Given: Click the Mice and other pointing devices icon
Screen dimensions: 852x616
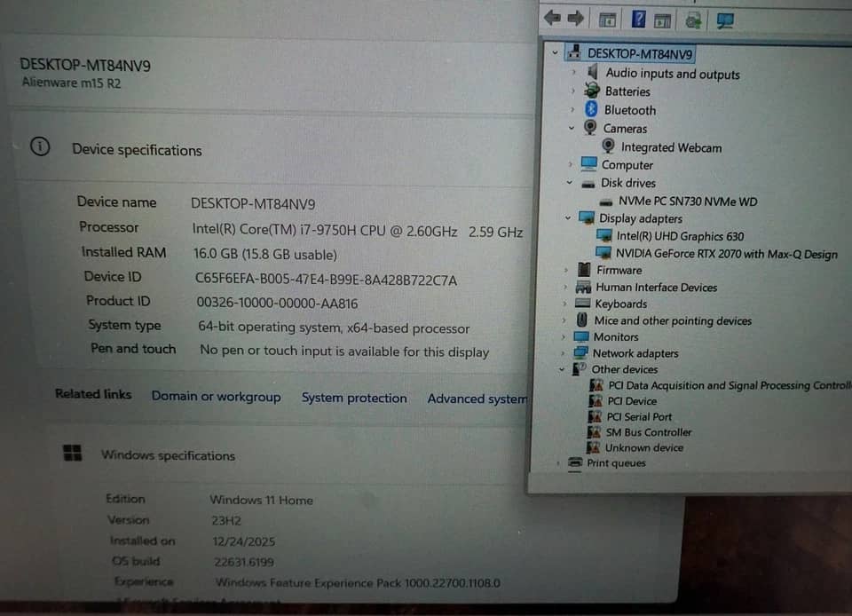Looking at the screenshot, I should (x=582, y=320).
